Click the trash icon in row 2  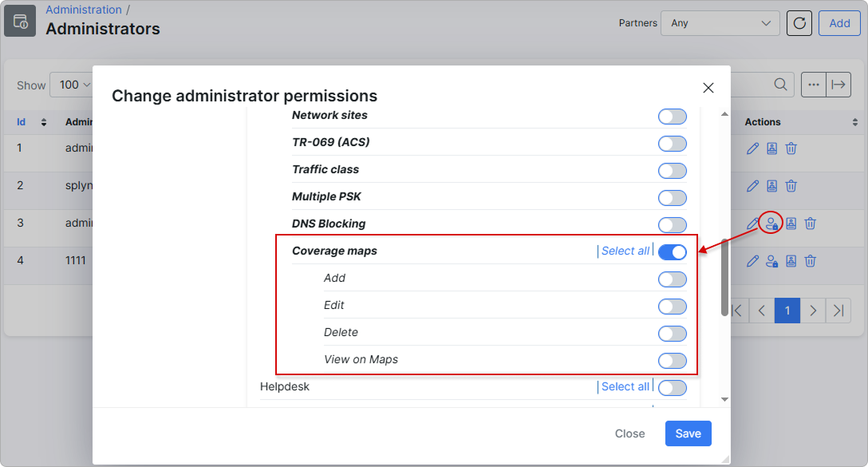791,186
